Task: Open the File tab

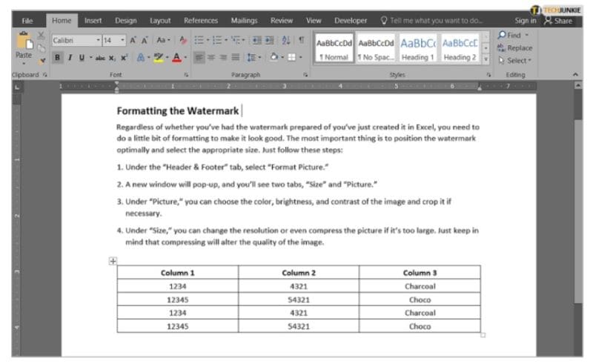Action: (x=27, y=21)
